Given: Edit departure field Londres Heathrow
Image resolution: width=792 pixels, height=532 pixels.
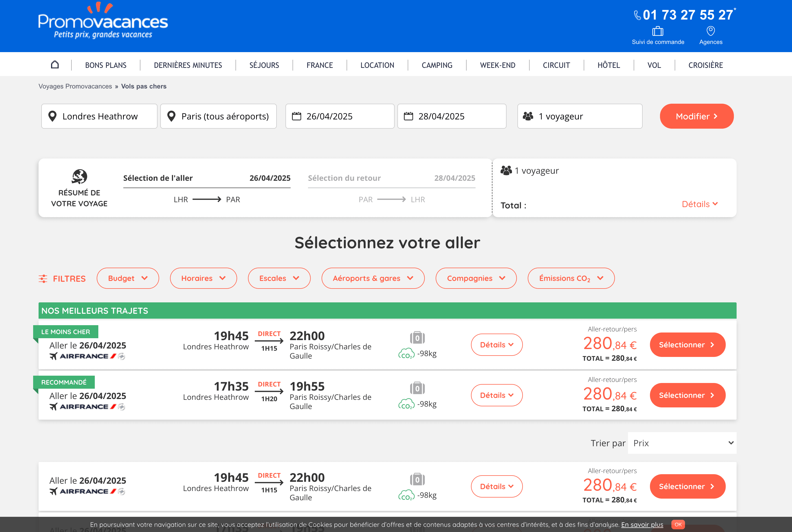Looking at the screenshot, I should click(99, 116).
